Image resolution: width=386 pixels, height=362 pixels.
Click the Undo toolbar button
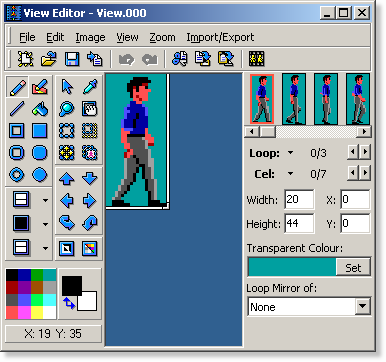click(127, 59)
